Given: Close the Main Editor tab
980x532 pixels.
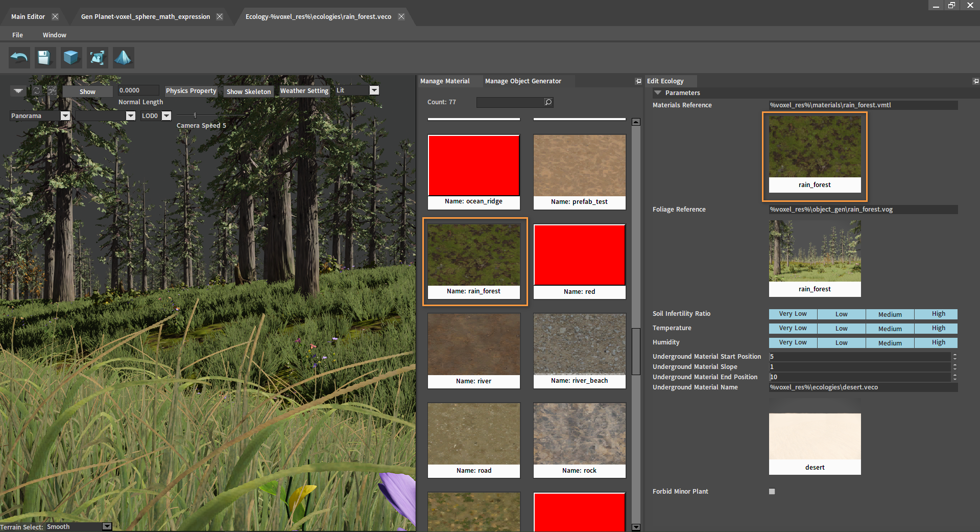Looking at the screenshot, I should pyautogui.click(x=55, y=16).
